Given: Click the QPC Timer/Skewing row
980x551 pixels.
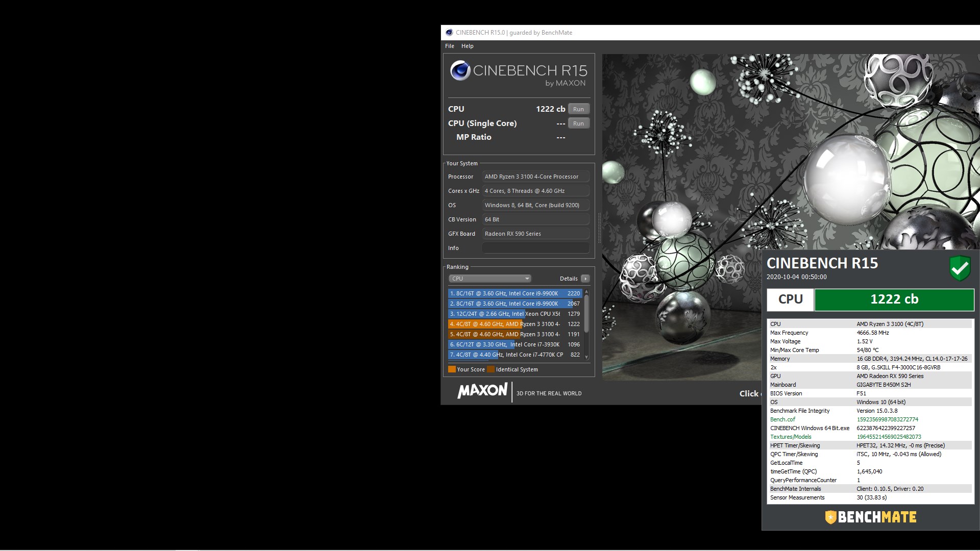Looking at the screenshot, I should coord(870,454).
